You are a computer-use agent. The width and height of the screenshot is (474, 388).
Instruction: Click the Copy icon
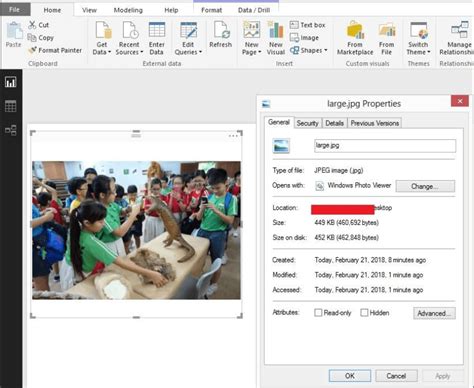click(x=32, y=38)
